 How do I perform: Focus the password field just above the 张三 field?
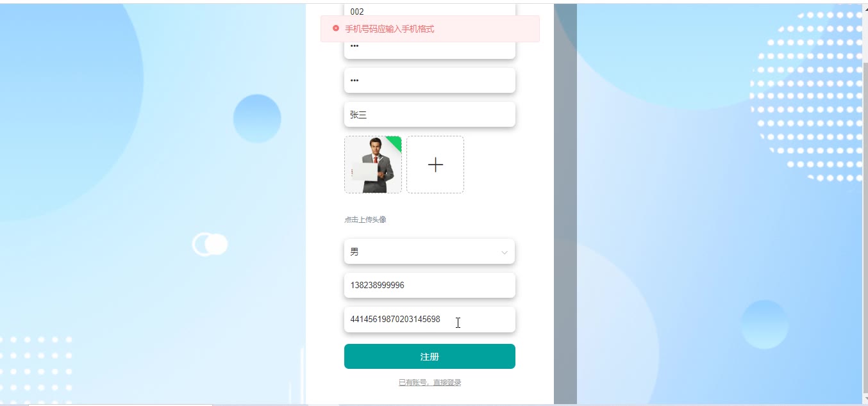[430, 80]
